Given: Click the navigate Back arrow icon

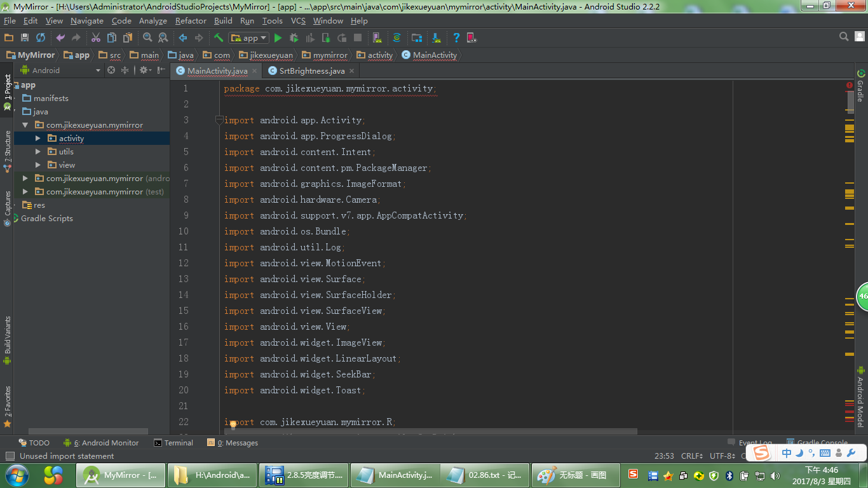Looking at the screenshot, I should (183, 38).
